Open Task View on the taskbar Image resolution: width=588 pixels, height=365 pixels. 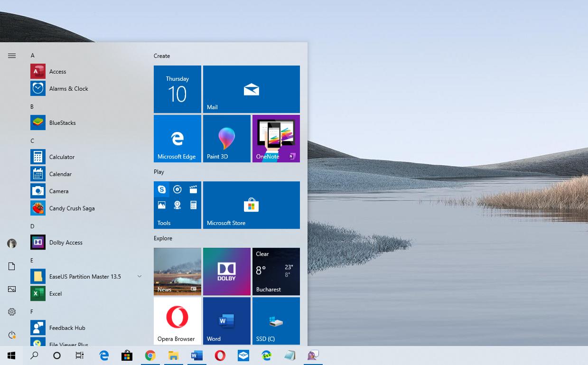(x=80, y=356)
